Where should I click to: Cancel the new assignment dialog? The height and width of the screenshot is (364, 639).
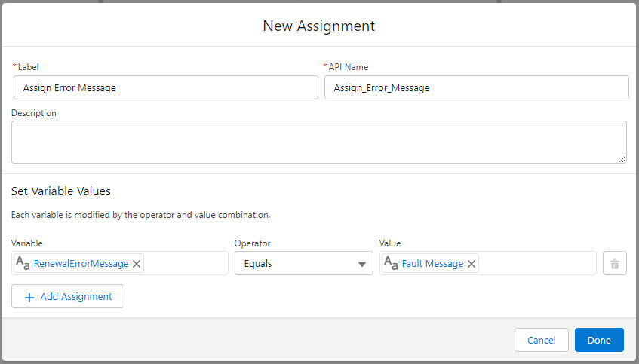(541, 340)
